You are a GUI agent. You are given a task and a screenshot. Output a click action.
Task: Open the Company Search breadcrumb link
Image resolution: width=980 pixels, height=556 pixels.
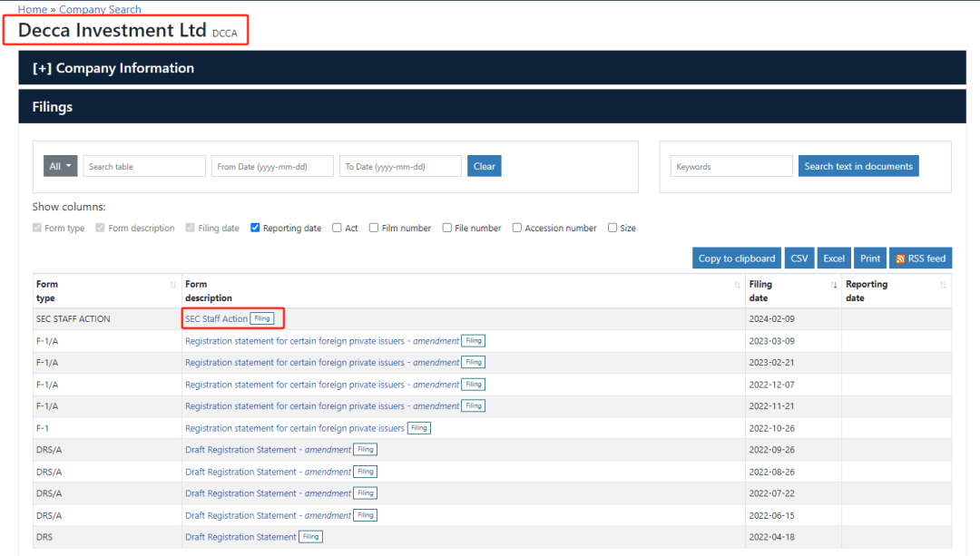[100, 9]
